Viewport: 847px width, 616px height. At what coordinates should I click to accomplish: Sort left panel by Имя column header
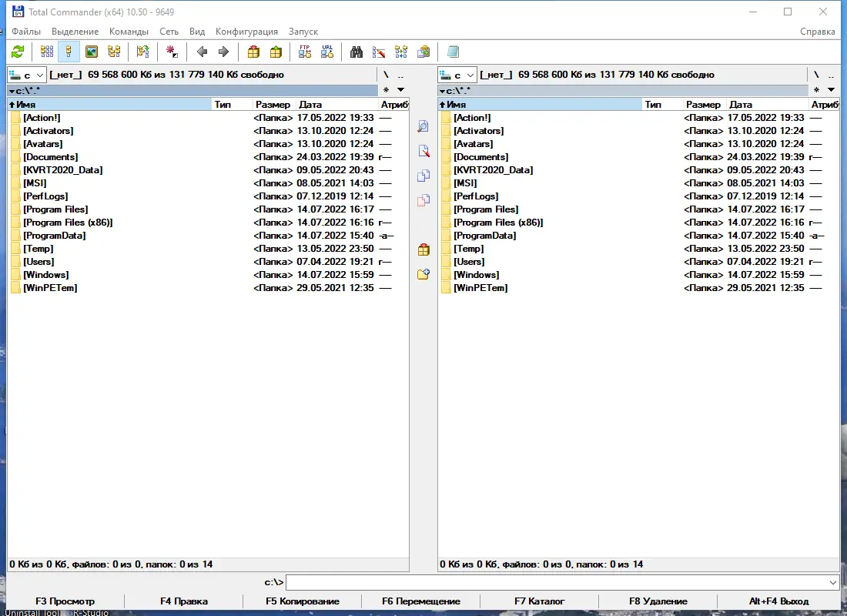[109, 104]
